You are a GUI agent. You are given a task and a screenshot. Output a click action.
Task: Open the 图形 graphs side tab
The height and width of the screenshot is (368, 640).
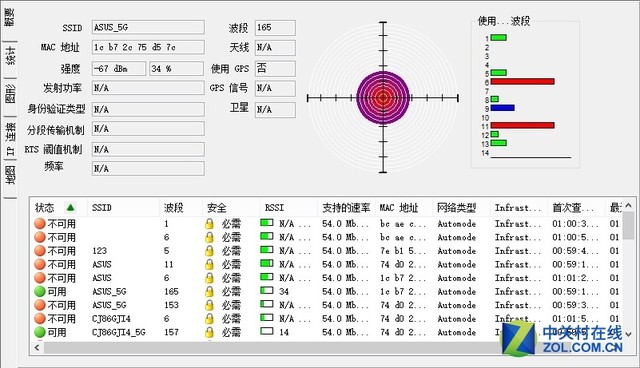click(10, 94)
